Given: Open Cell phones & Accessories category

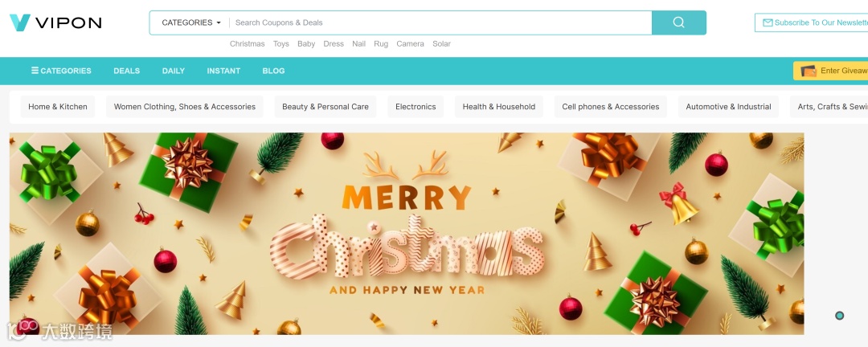Looking at the screenshot, I should [x=611, y=107].
